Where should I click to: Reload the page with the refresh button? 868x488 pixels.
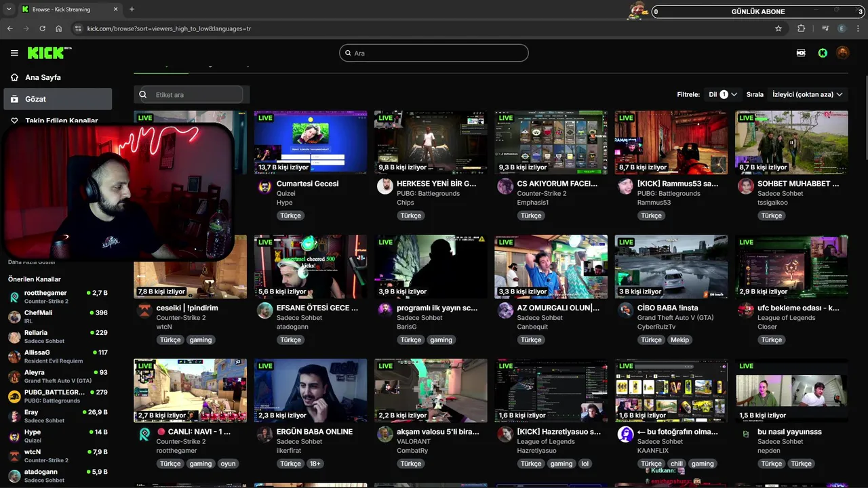pyautogui.click(x=42, y=28)
